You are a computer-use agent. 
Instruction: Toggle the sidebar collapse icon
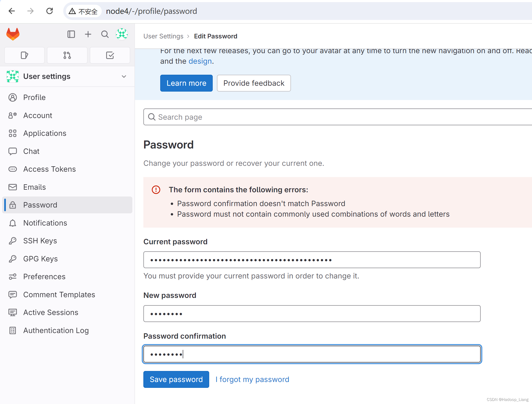click(x=71, y=34)
